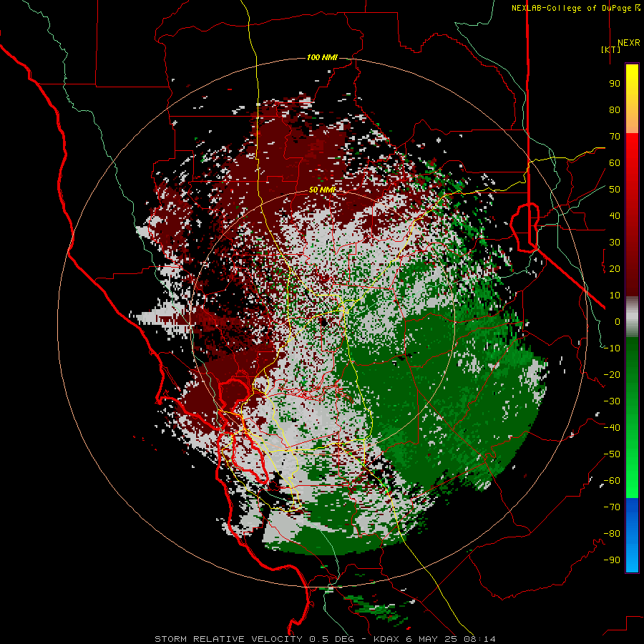The image size is (644, 644).
Task: Click the 70 value on velocity scale
Action: [x=615, y=137]
